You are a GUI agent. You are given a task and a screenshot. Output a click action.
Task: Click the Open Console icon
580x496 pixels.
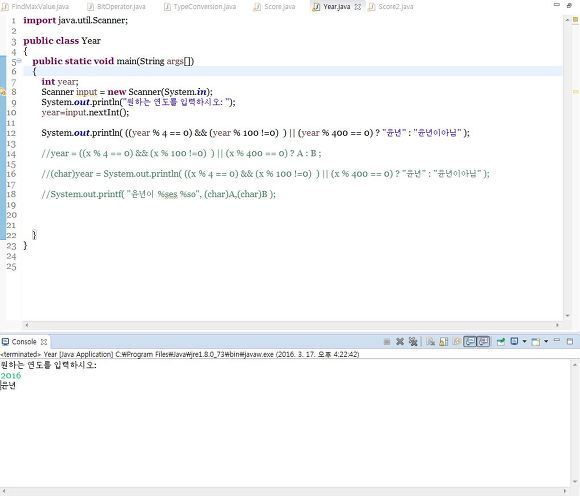coord(536,342)
